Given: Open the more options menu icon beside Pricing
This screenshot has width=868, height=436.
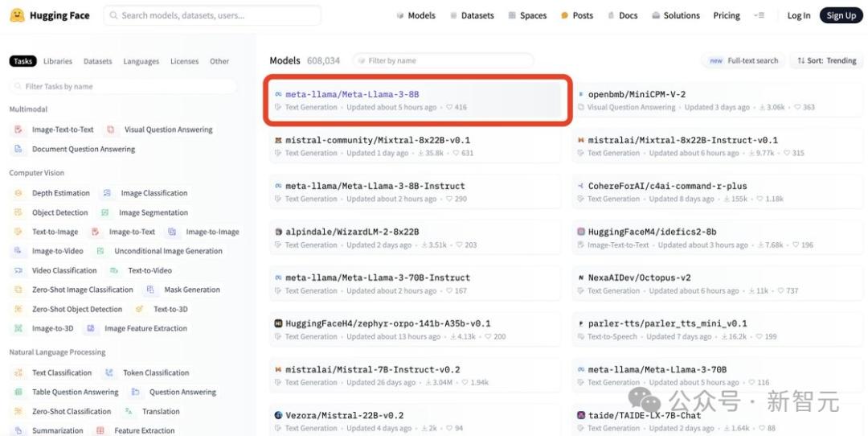Looking at the screenshot, I should coord(759,15).
